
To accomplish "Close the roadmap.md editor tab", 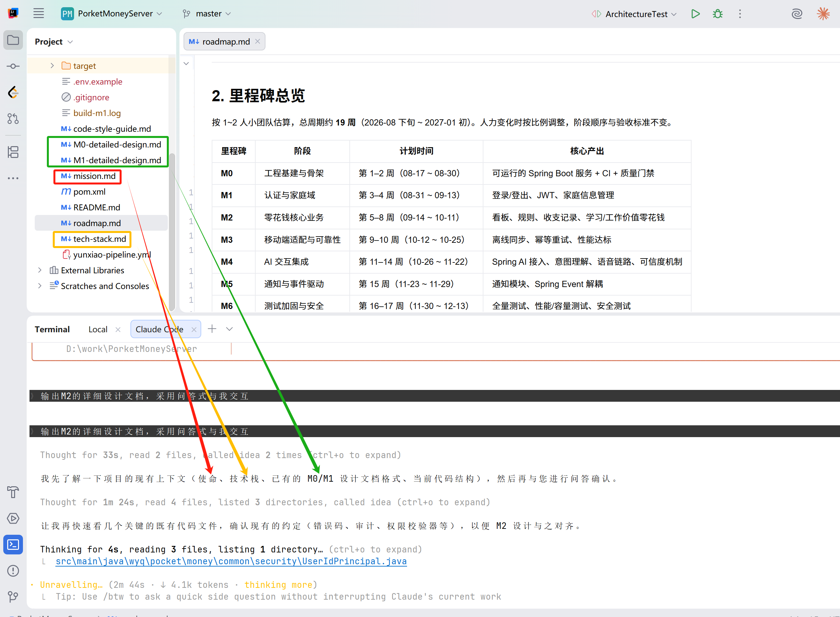I will click(258, 42).
